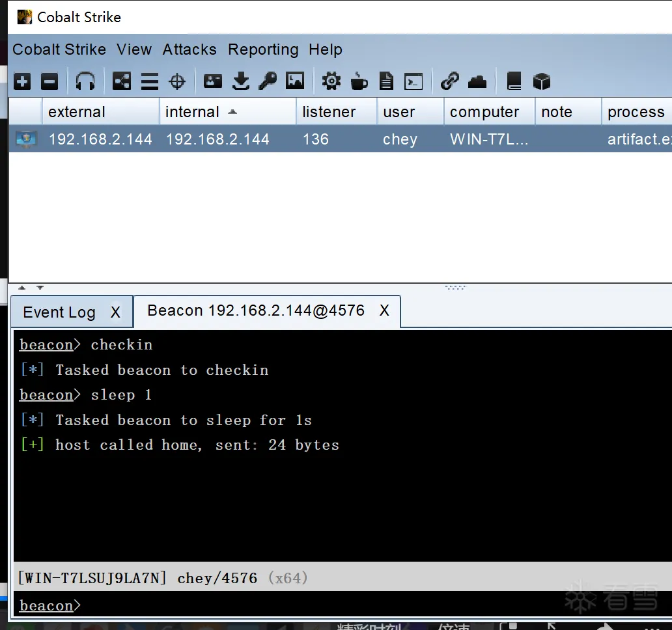672x630 pixels.
Task: Close the Beacon 192.168.2.144@4576 tab
Action: pyautogui.click(x=384, y=310)
